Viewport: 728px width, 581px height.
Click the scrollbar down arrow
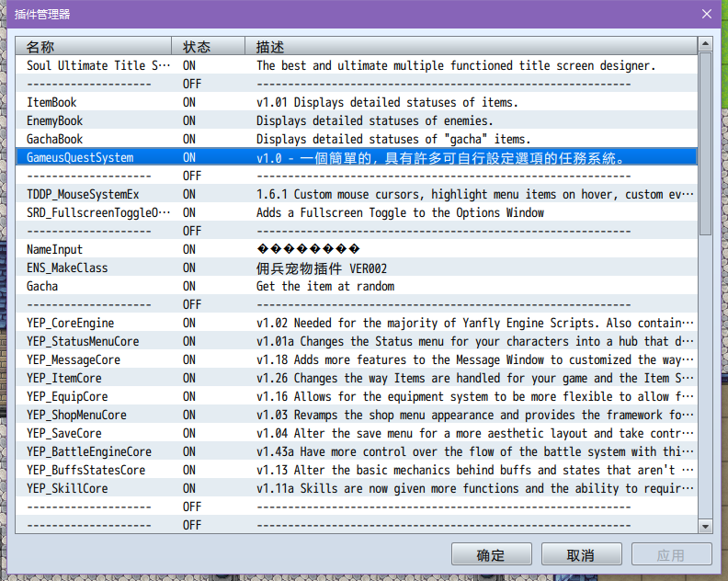click(x=705, y=526)
